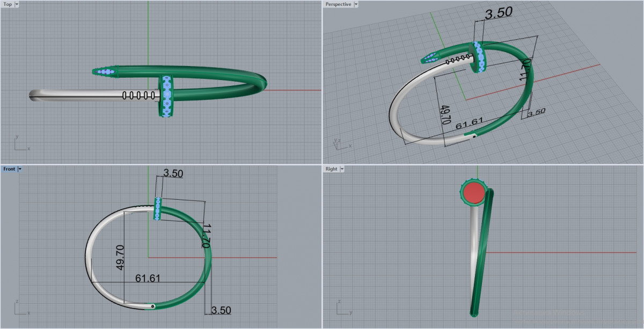The height and width of the screenshot is (329, 644).
Task: Select the 11.70 dimension in Front viewport
Action: tap(206, 236)
